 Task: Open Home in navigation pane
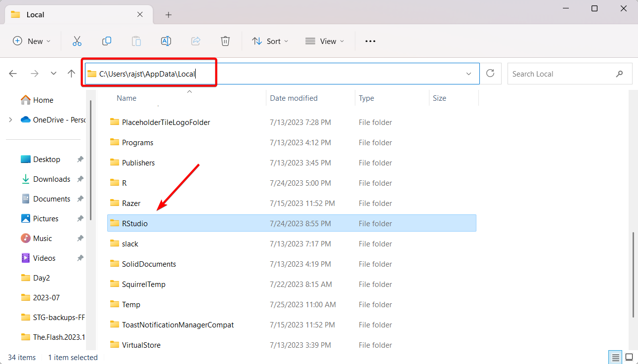[37, 100]
